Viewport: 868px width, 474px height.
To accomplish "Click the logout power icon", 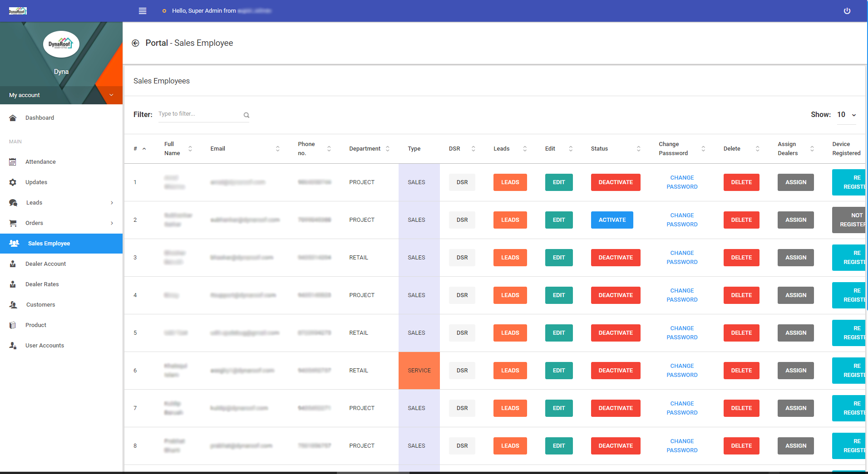I will [x=847, y=10].
